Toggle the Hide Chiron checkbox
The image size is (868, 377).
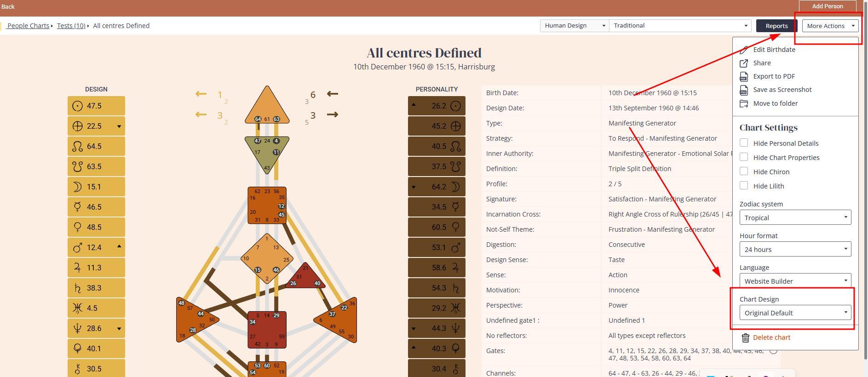coord(744,171)
